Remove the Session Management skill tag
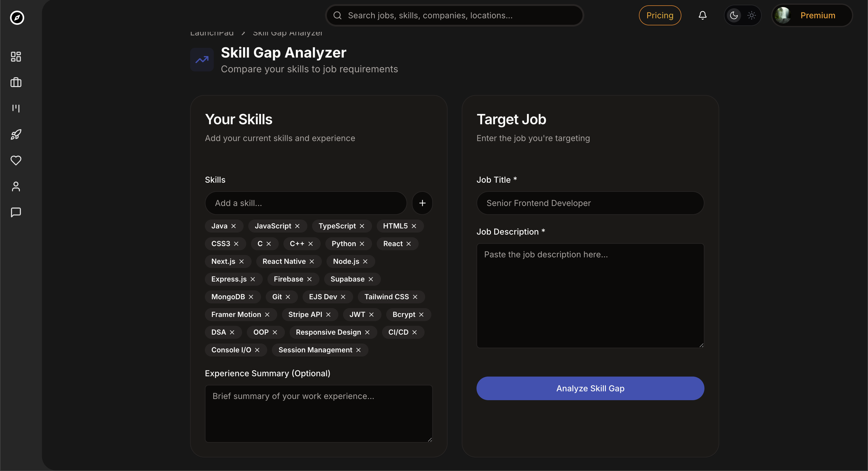 358,350
